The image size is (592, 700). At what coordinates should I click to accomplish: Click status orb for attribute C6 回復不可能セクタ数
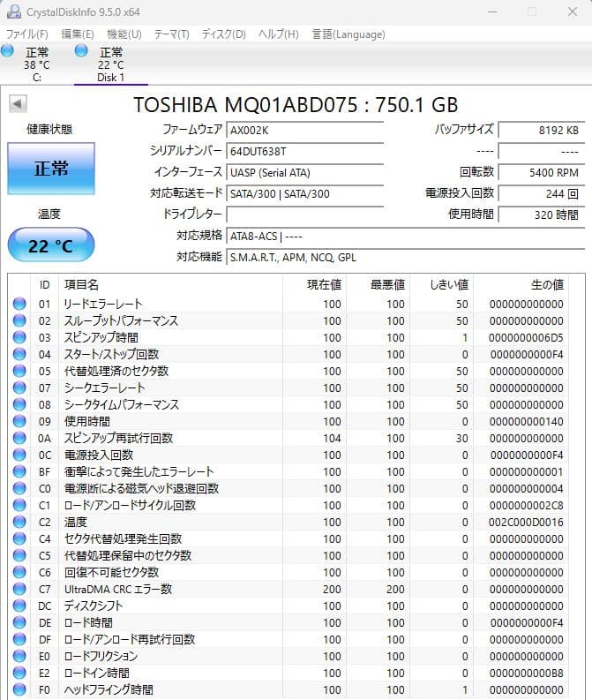19,572
